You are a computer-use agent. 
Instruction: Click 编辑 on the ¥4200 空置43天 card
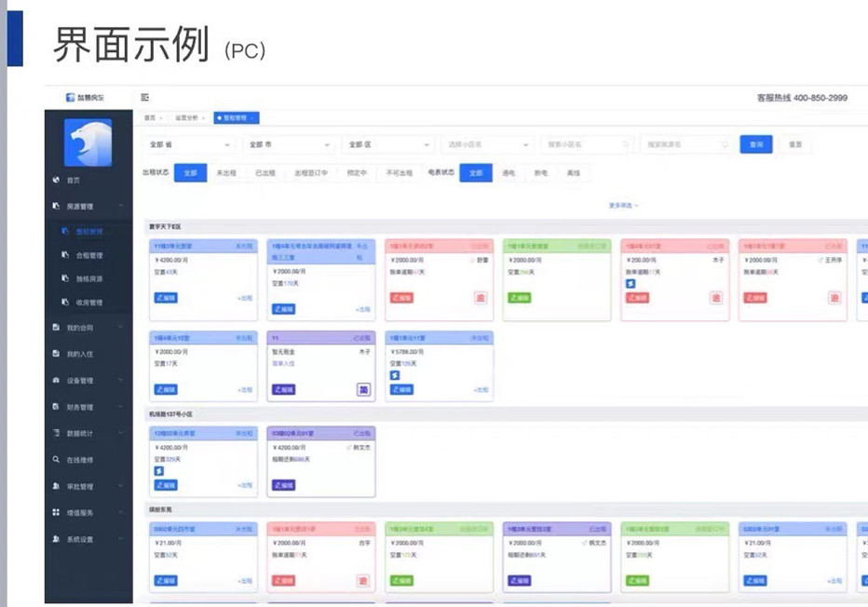166,298
